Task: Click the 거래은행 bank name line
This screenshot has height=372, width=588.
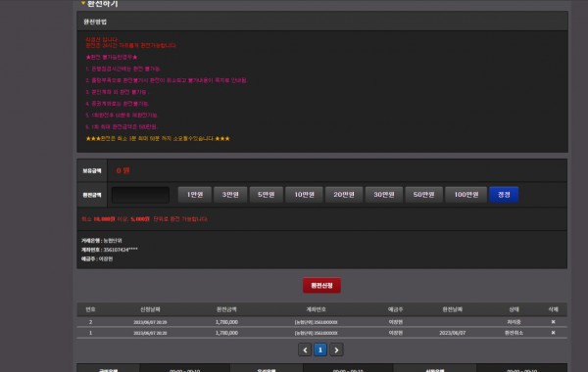Action: [x=102, y=241]
